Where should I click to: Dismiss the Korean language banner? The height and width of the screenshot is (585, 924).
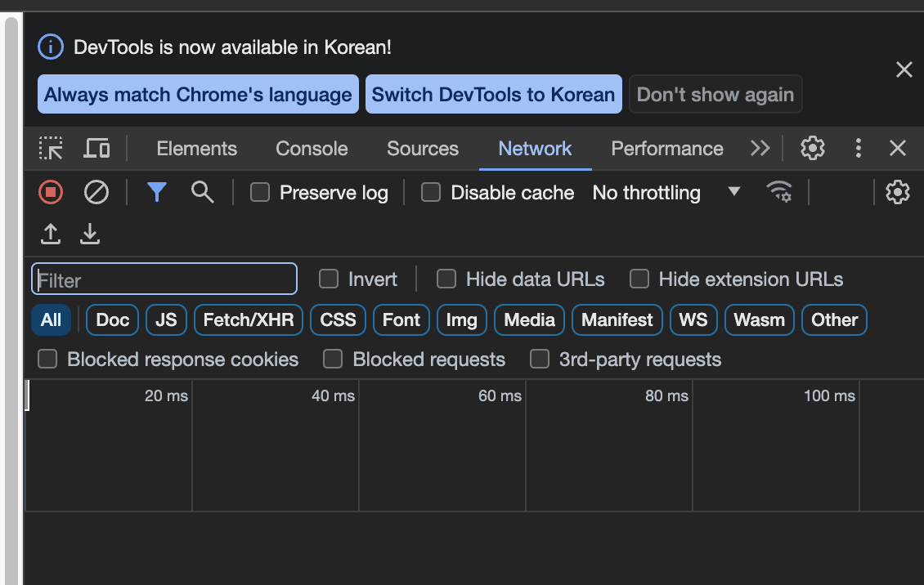pos(904,69)
